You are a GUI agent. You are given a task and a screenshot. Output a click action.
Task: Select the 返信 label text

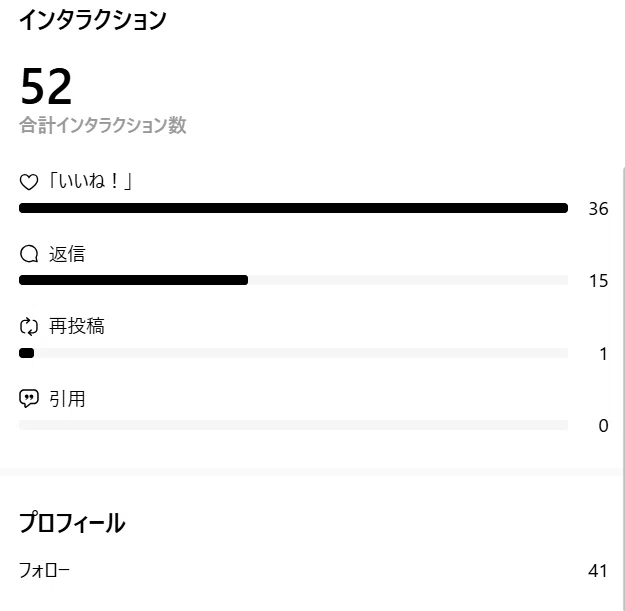(x=67, y=254)
